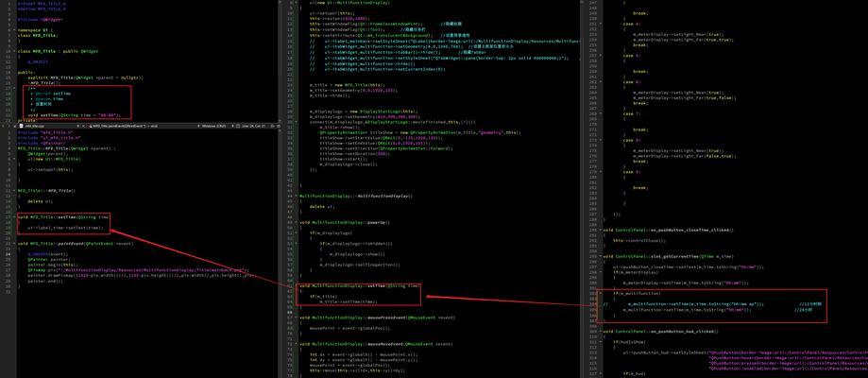Click the 'titleShow->start();' line
The width and height of the screenshot is (868, 378).
[342, 159]
